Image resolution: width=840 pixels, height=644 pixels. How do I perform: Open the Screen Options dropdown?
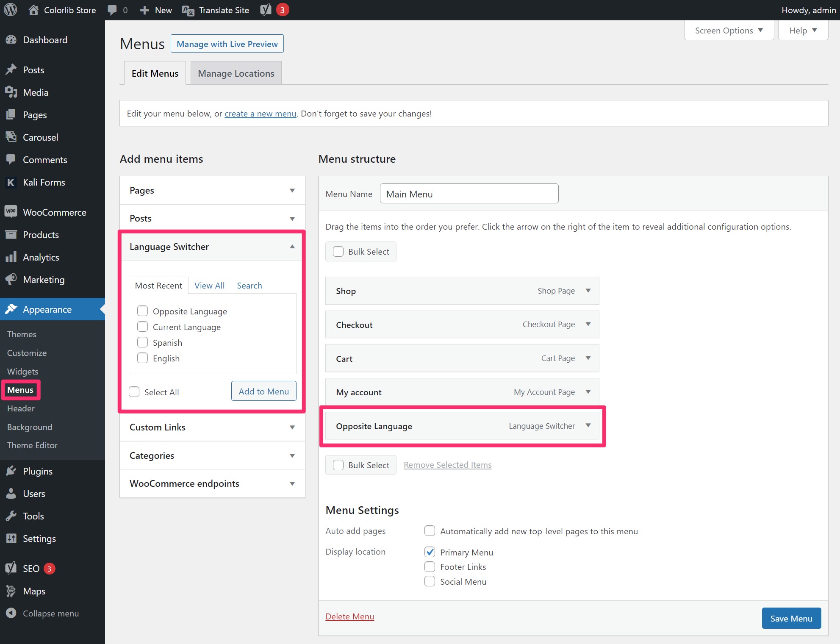click(729, 31)
